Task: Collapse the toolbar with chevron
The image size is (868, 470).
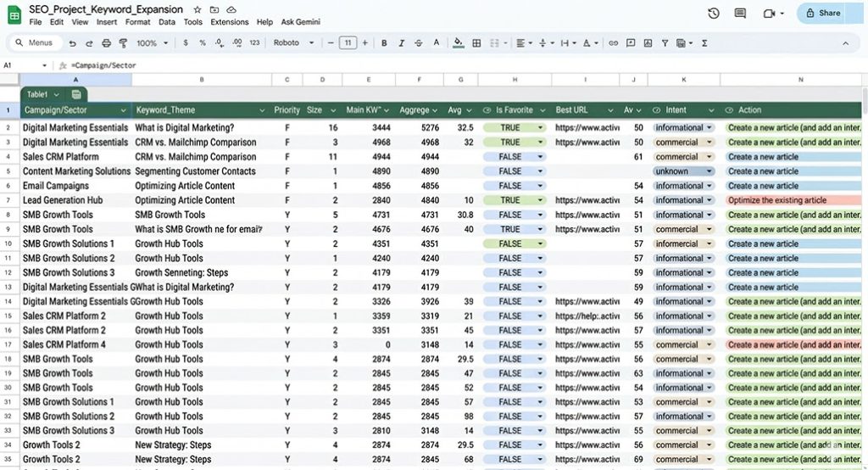Action: pyautogui.click(x=845, y=42)
